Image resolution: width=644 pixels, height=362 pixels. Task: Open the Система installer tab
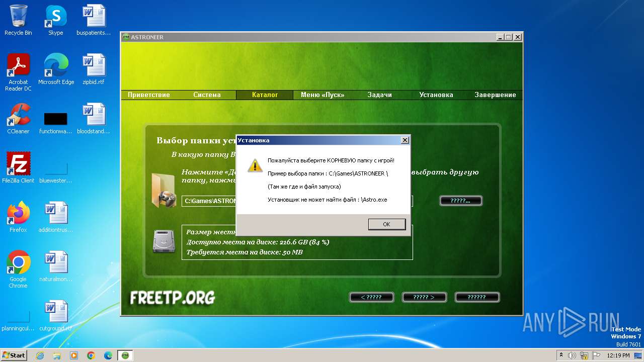point(207,95)
